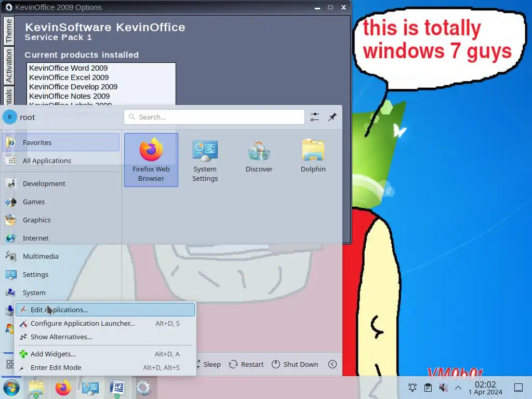The width and height of the screenshot is (532, 399).
Task: Open clipboard tray icon
Action: (x=428, y=388)
